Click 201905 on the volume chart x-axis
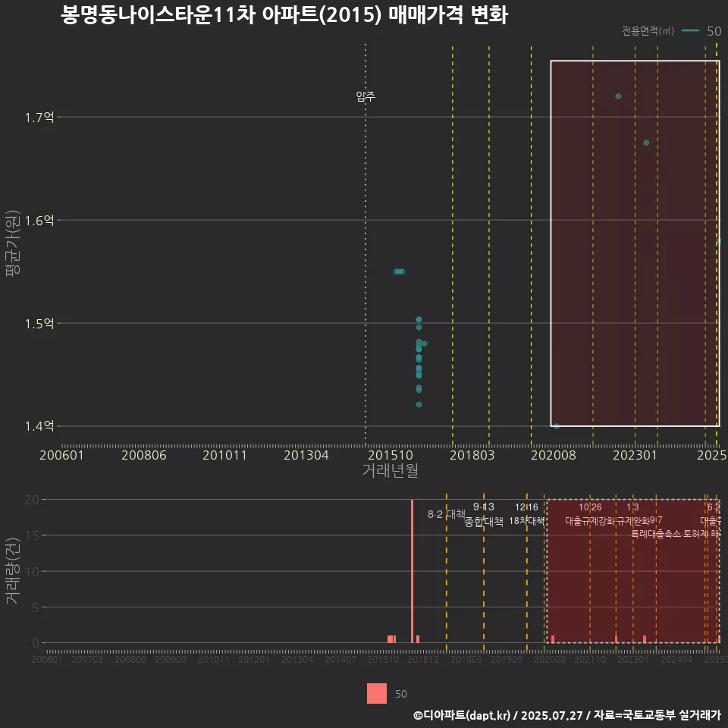The width and height of the screenshot is (728, 728). (x=507, y=659)
